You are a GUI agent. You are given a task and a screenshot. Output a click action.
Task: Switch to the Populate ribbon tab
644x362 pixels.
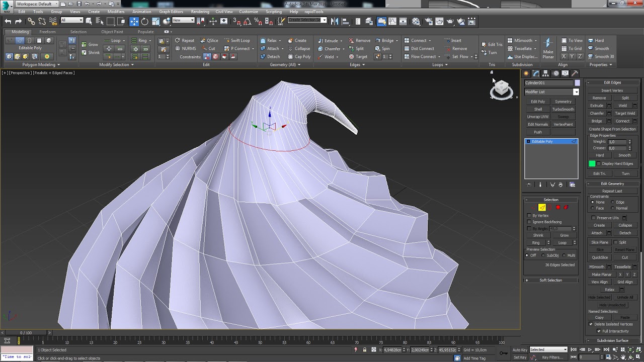[146, 32]
